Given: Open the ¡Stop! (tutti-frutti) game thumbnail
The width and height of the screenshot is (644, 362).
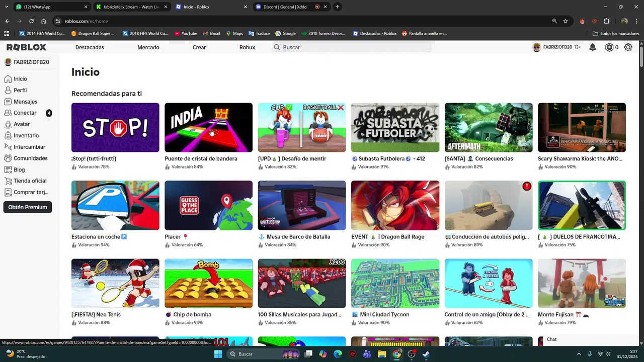Looking at the screenshot, I should pyautogui.click(x=115, y=128).
